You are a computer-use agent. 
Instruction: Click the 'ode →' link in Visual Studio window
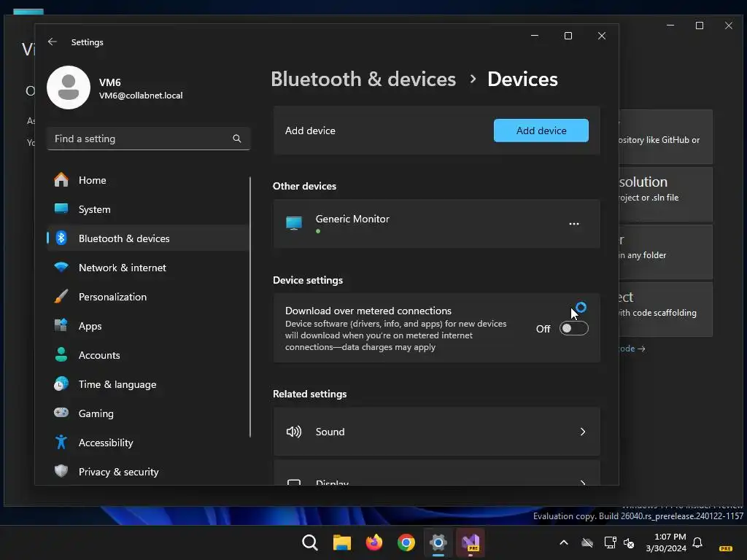pos(632,349)
